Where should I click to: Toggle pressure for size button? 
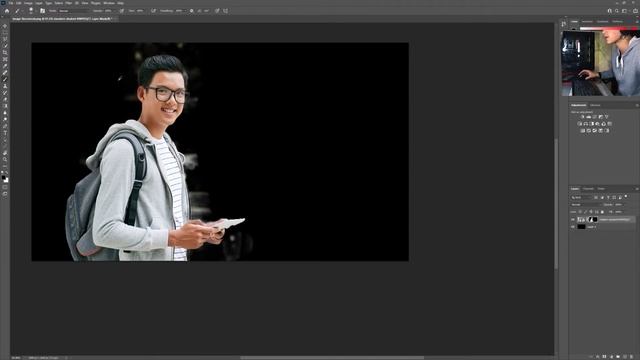[217, 11]
